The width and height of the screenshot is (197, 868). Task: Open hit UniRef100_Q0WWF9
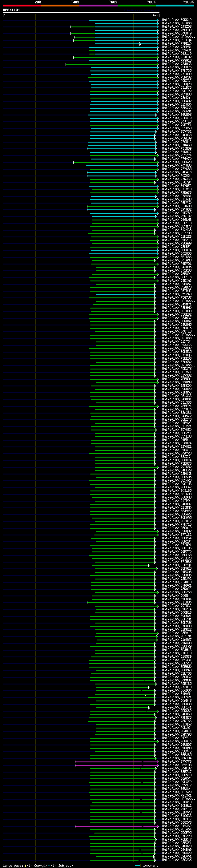click(177, 33)
